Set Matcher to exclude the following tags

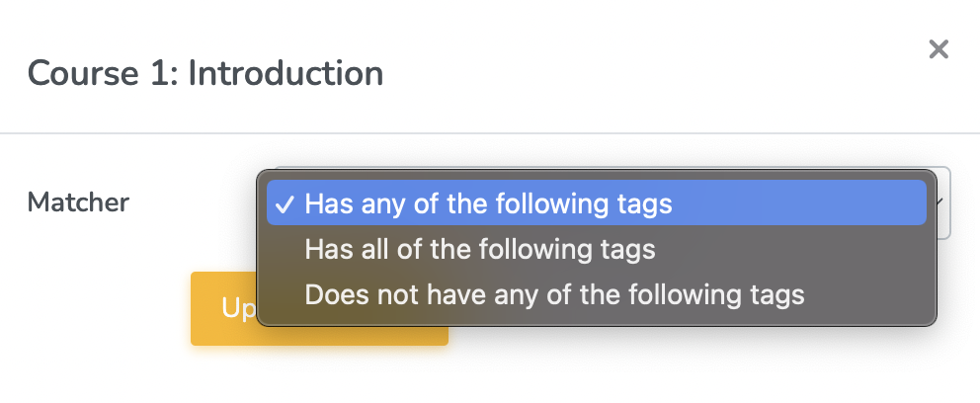coord(554,294)
